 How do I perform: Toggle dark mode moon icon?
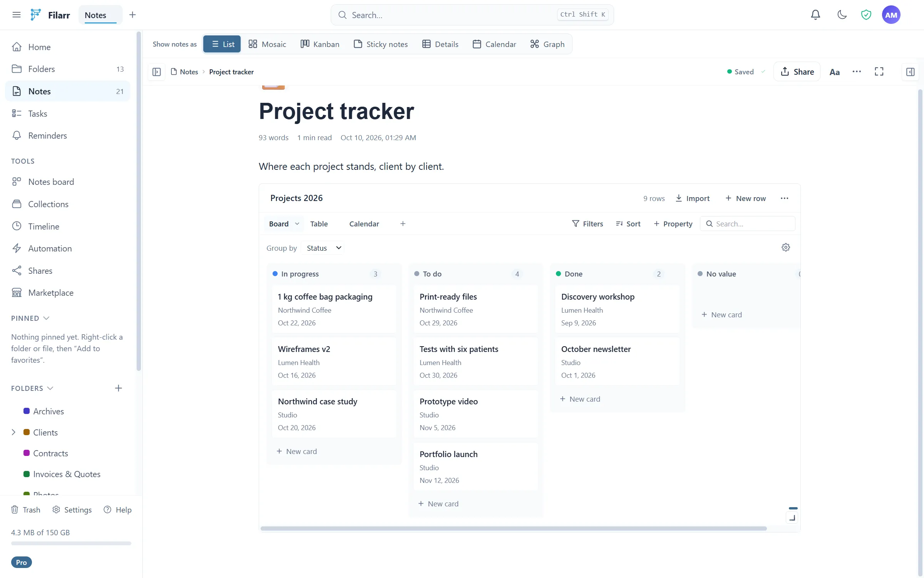pyautogui.click(x=842, y=15)
